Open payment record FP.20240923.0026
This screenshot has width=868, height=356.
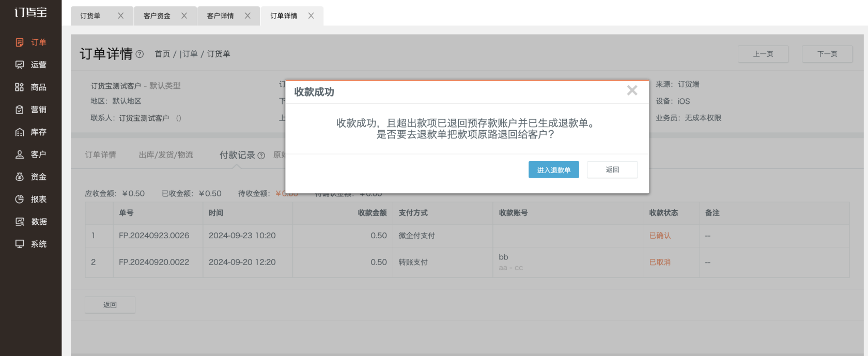(154, 236)
